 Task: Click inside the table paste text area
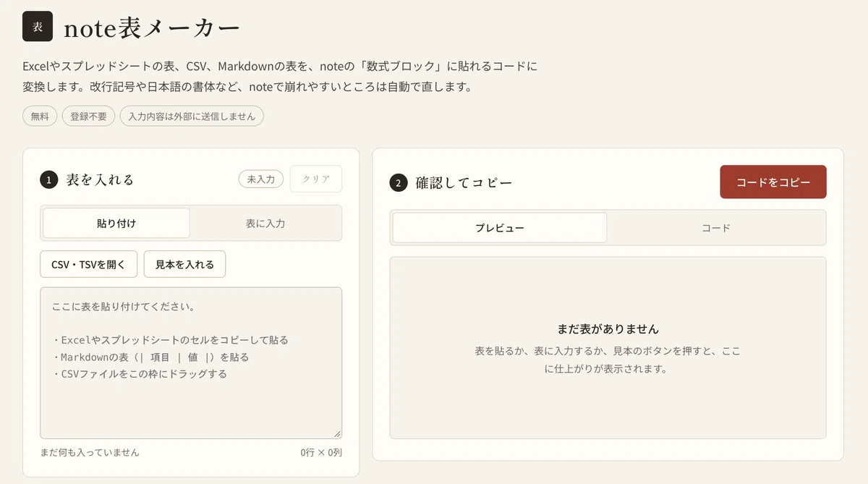click(x=191, y=362)
